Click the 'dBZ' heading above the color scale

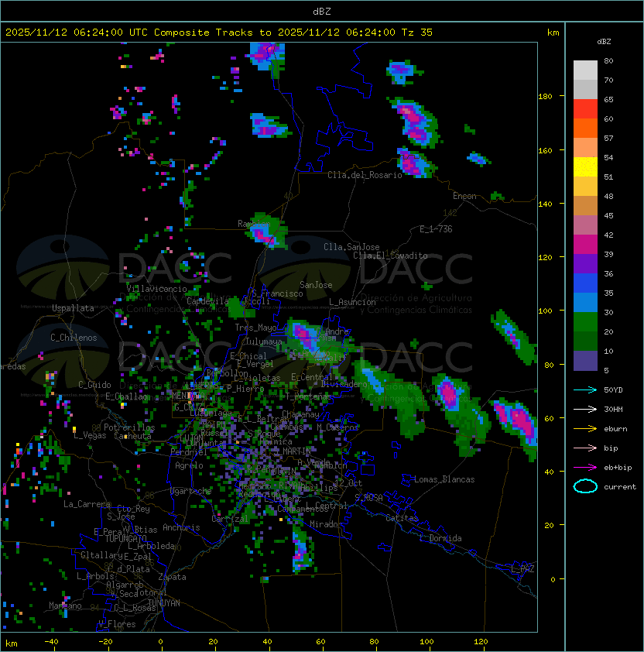tap(604, 42)
